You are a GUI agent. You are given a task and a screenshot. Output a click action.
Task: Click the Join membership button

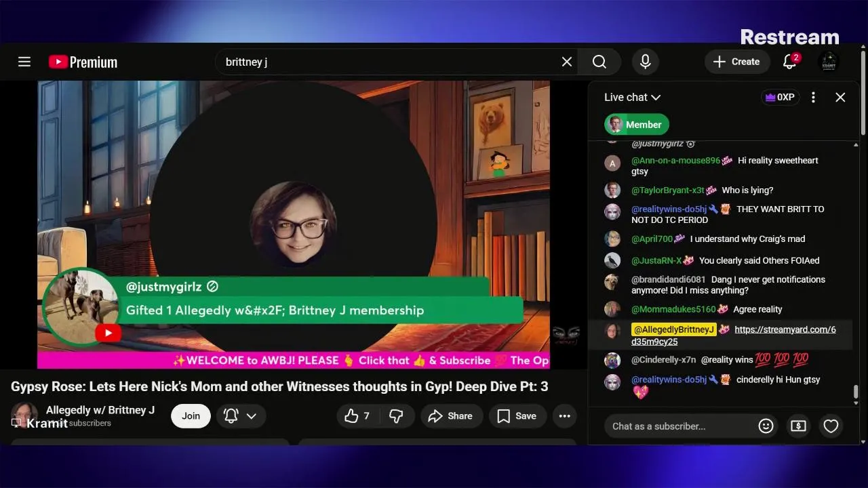point(191,416)
